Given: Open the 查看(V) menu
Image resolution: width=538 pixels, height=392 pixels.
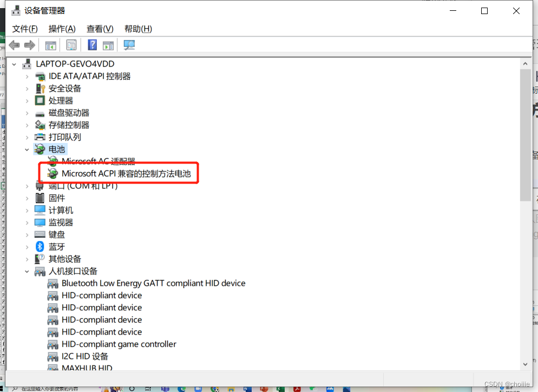Looking at the screenshot, I should 100,29.
